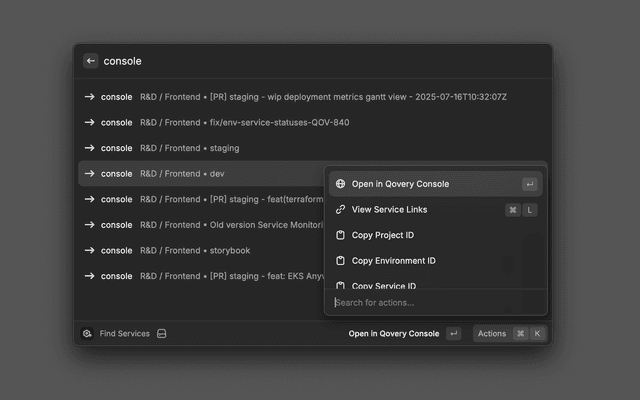
Task: Click the arrow icon on the fix/env-service-statuses row
Action: [x=90, y=122]
